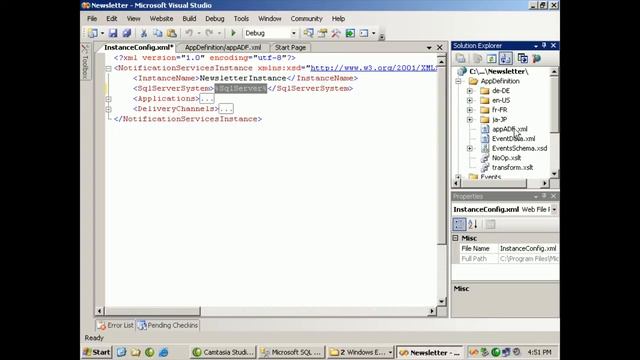Click the highlighted SqlServer text in editor

tap(241, 89)
